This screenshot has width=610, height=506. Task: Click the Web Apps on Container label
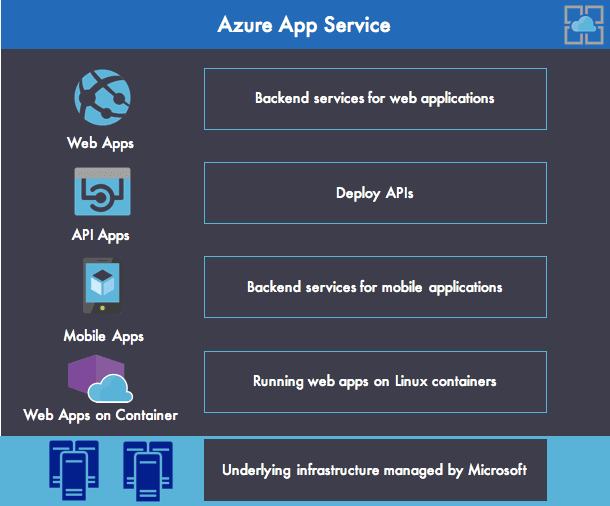click(x=101, y=414)
